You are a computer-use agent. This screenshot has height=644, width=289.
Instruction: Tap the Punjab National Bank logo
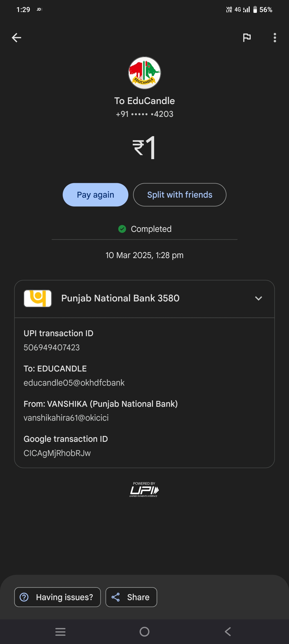tap(38, 298)
